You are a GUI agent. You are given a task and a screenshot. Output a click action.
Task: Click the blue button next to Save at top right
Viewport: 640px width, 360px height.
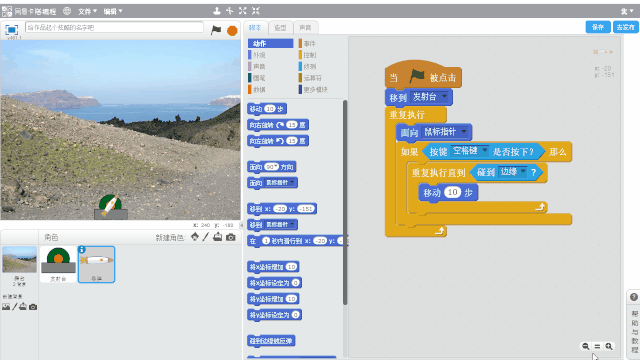tap(625, 27)
